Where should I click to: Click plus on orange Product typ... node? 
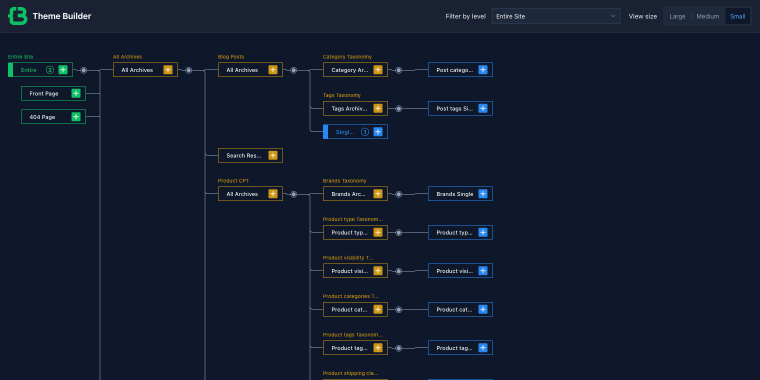tap(378, 233)
